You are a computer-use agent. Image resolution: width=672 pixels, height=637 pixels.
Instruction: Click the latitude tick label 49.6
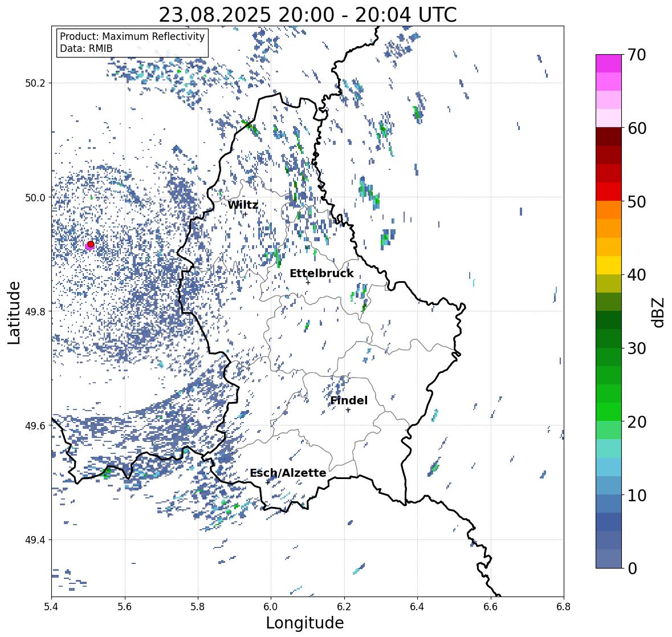pos(35,425)
